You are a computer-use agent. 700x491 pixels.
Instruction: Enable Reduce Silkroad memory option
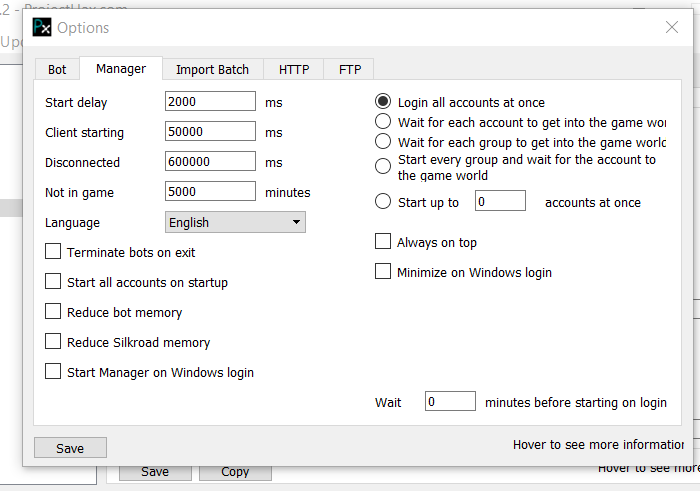coord(53,342)
